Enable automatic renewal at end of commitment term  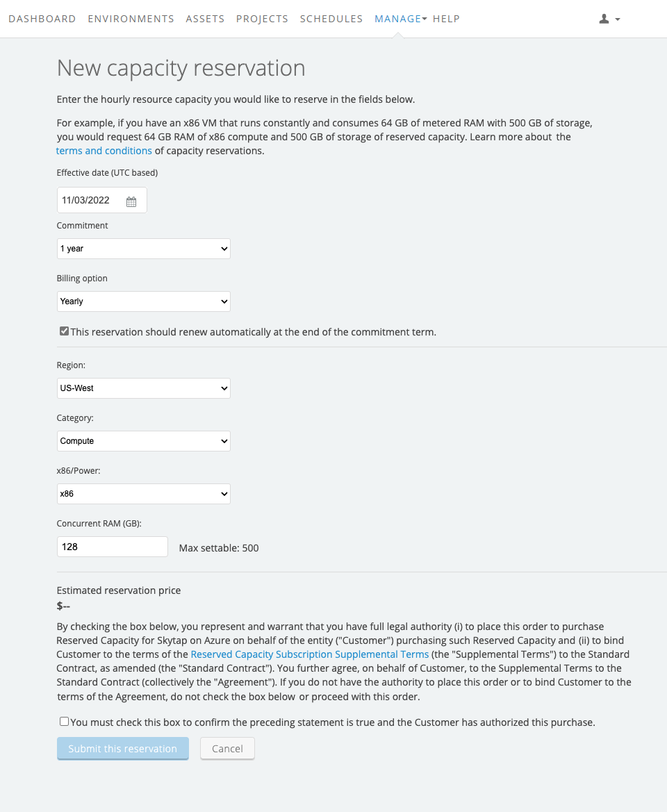click(x=64, y=331)
